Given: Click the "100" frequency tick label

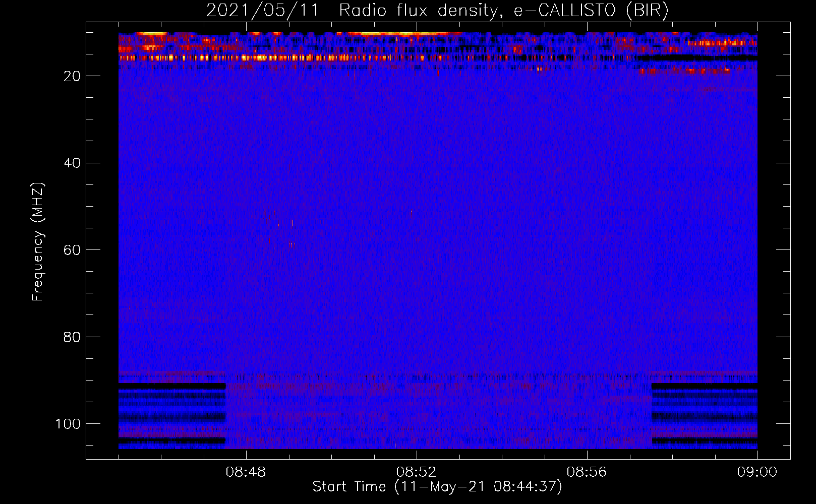Looking at the screenshot, I should point(68,424).
